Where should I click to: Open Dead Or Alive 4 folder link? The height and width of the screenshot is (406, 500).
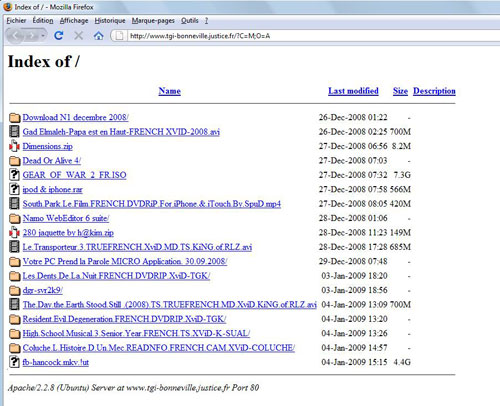(52, 161)
